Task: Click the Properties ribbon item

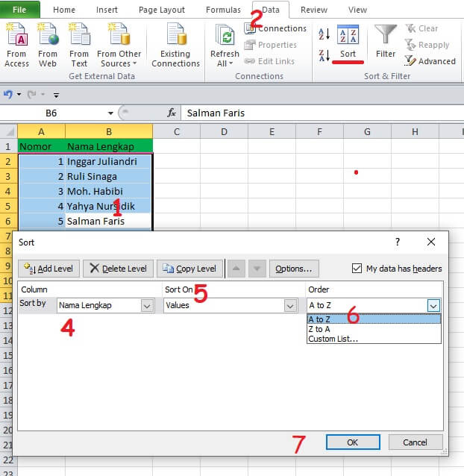Action: [271, 45]
